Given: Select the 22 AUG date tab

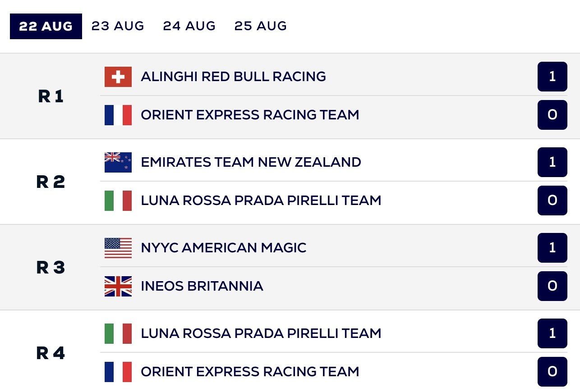Looking at the screenshot, I should 46,26.
